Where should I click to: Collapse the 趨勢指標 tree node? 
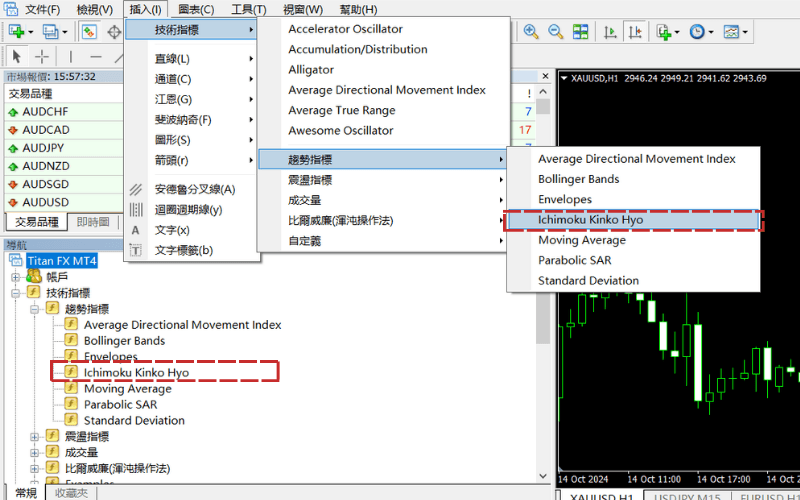(x=34, y=309)
